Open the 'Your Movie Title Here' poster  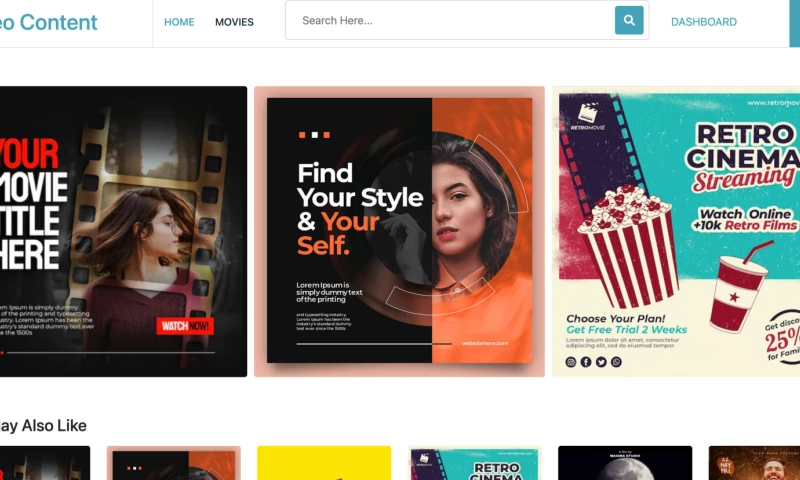tap(123, 232)
